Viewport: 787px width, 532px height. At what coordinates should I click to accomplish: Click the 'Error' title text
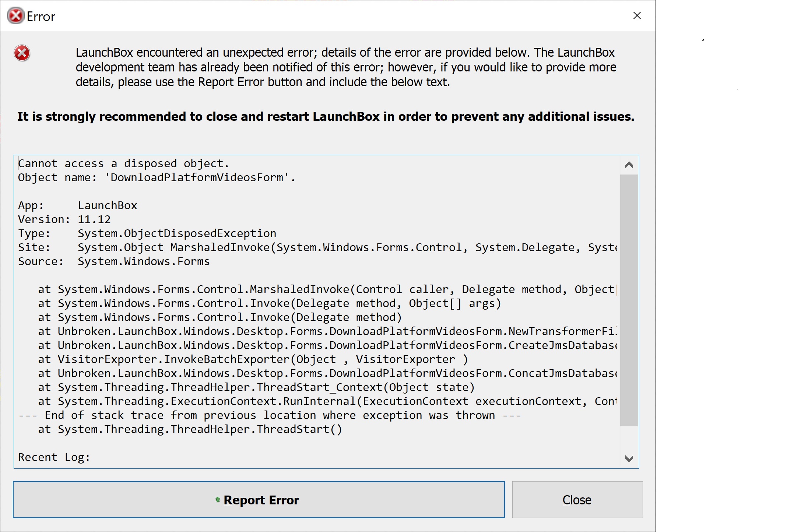pos(41,17)
